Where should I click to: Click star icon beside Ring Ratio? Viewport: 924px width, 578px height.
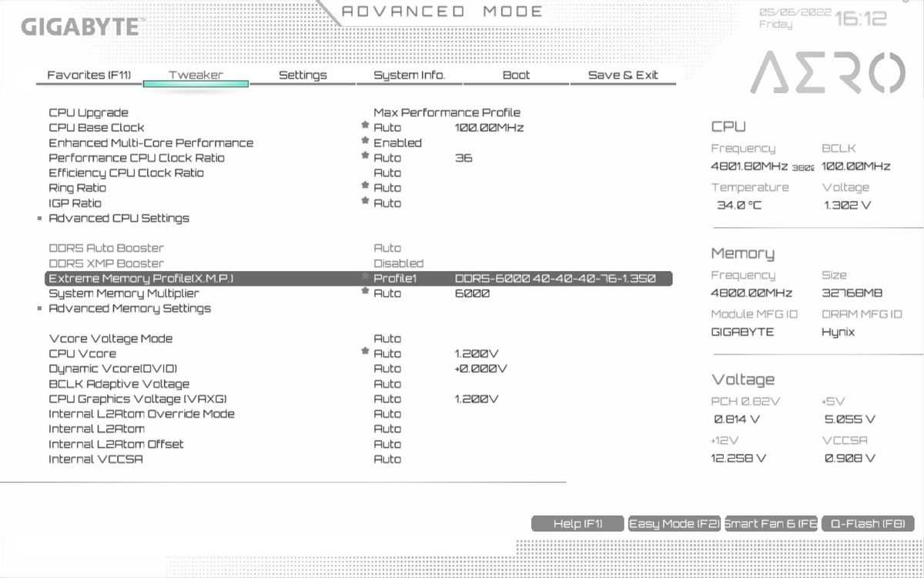(365, 187)
